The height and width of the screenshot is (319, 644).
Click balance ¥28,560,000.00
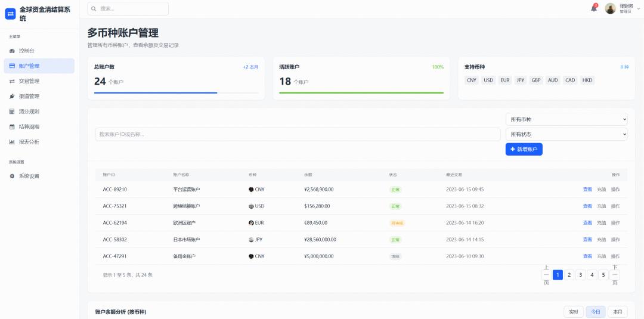[320, 239]
